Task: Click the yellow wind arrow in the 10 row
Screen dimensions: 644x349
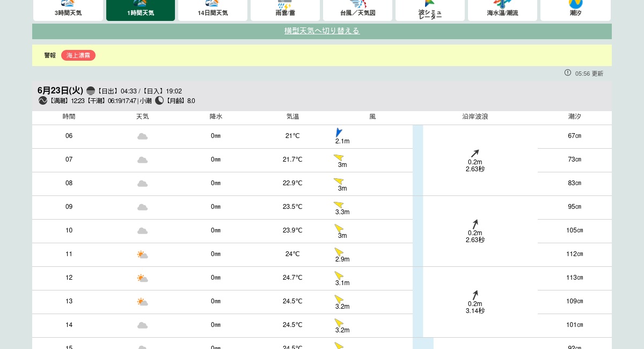Action: pyautogui.click(x=339, y=228)
